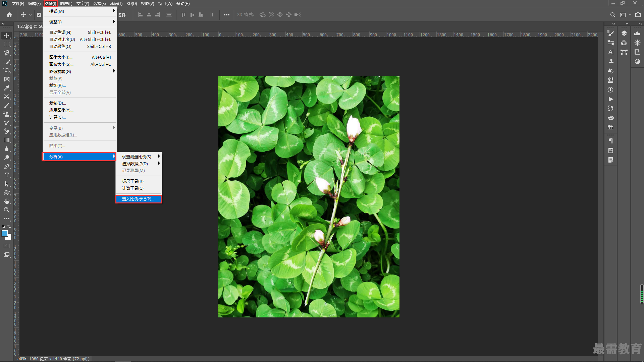
Task: Expand Set Measurement Scale (设置测量比例) submenu
Action: tap(139, 157)
